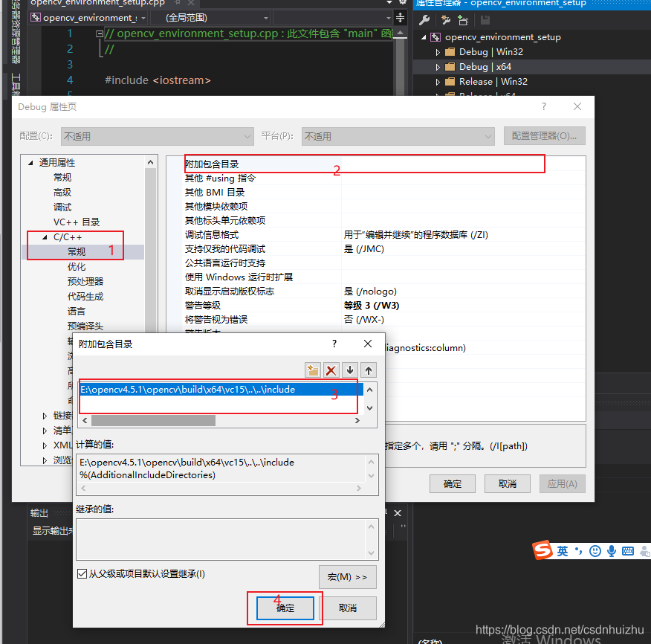Screen dimensions: 651x644
Task: Click right arrow of include list horizontal scrollbar
Action: coord(357,420)
